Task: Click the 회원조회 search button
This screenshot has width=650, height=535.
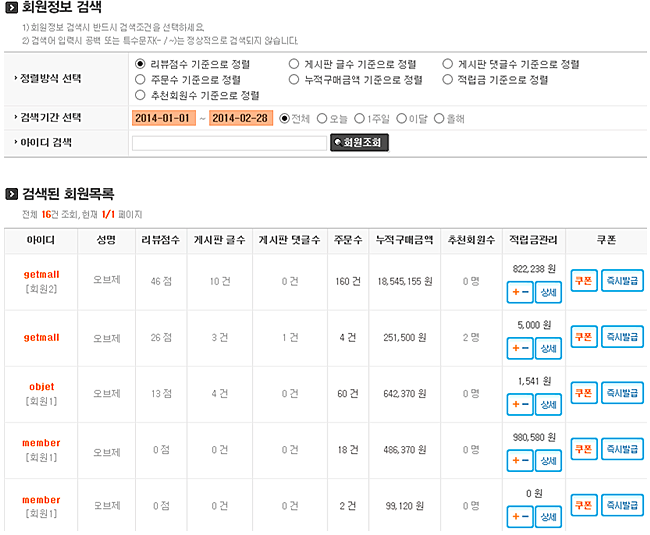Action: (359, 143)
